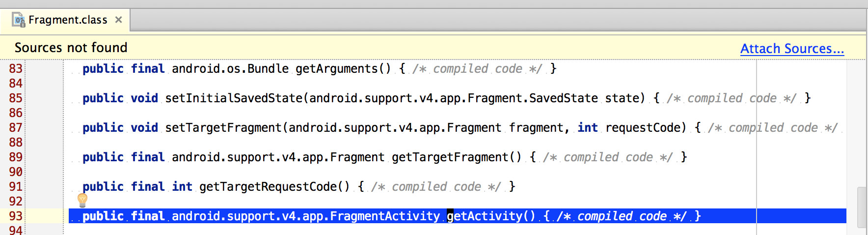Click line number 89 in the gutter
868x235 pixels.
[16, 157]
